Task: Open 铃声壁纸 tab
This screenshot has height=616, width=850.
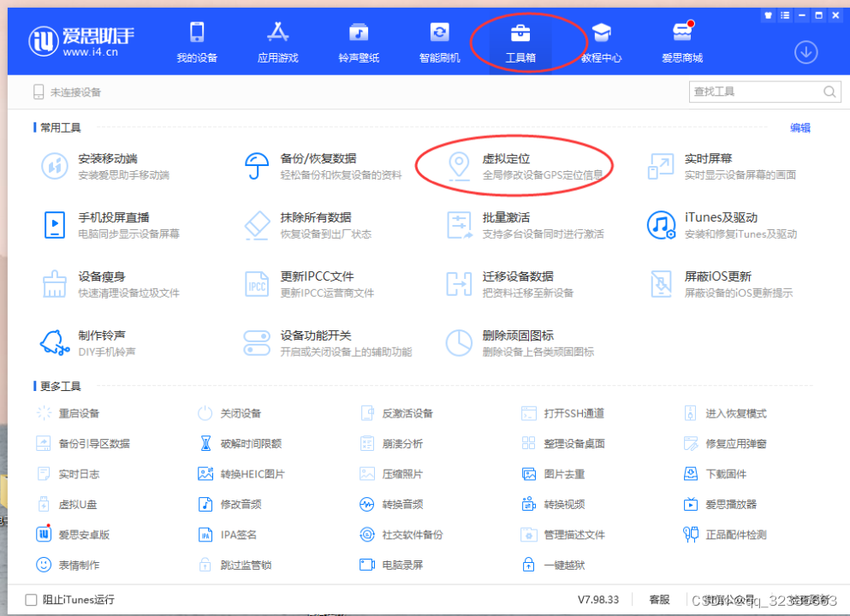Action: [x=359, y=42]
